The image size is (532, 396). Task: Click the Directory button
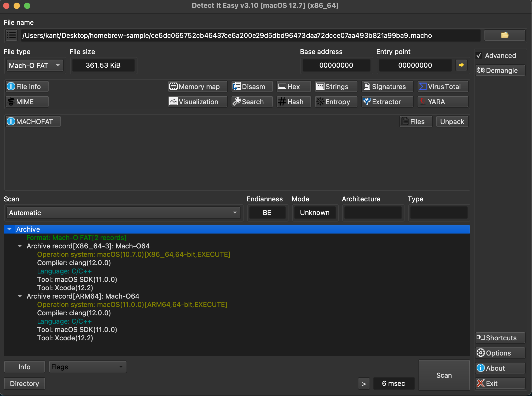pyautogui.click(x=25, y=383)
